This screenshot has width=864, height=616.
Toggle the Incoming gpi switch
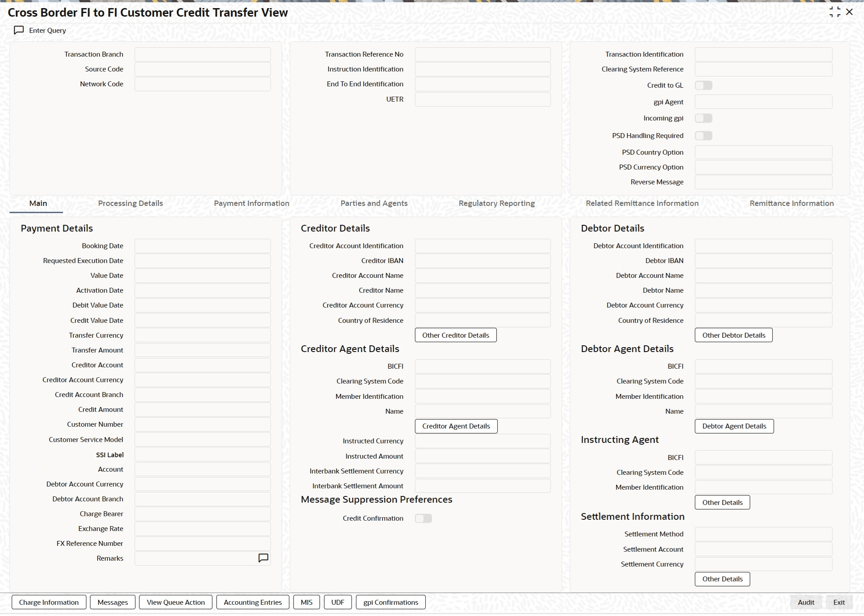[703, 118]
